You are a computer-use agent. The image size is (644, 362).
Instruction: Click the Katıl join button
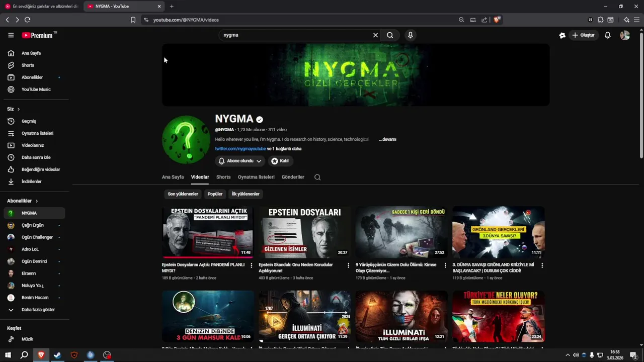click(x=280, y=161)
